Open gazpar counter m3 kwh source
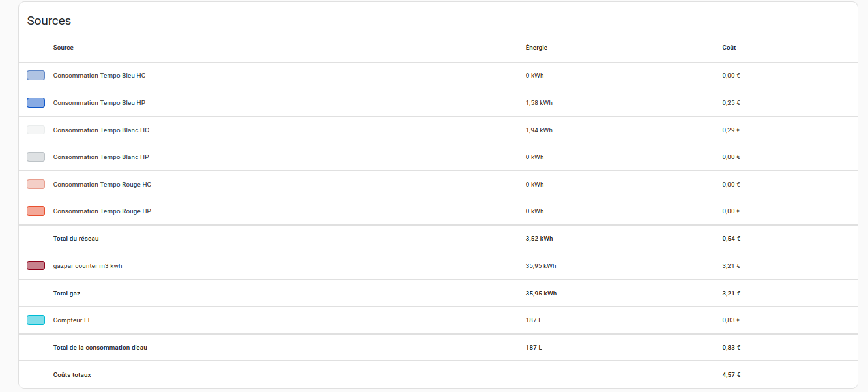 coord(438,265)
